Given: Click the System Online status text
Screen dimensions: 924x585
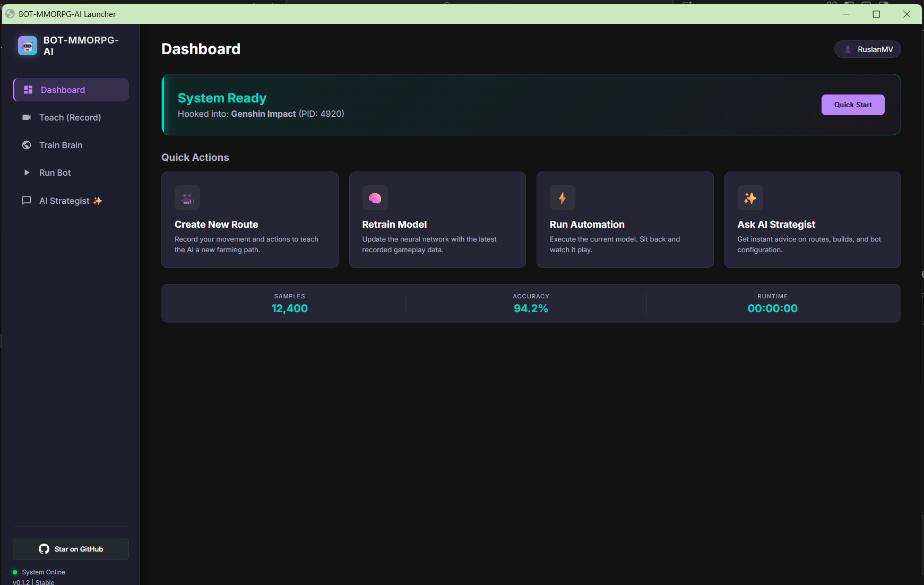Looking at the screenshot, I should click(44, 572).
